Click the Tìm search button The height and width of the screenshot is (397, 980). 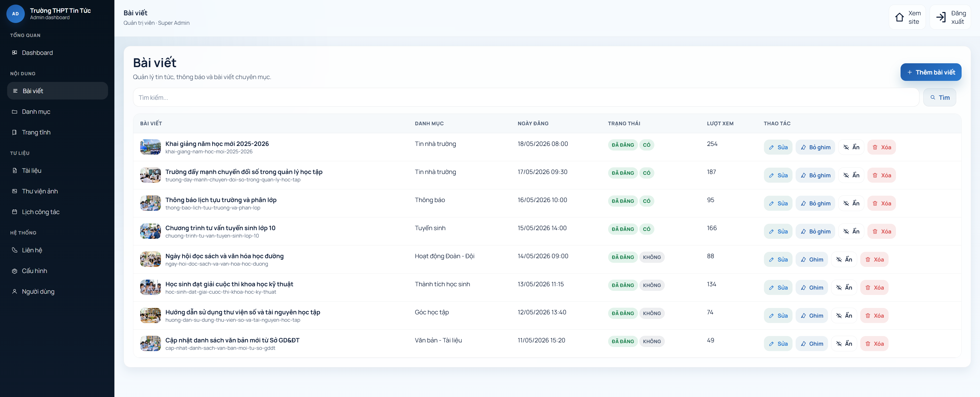939,98
